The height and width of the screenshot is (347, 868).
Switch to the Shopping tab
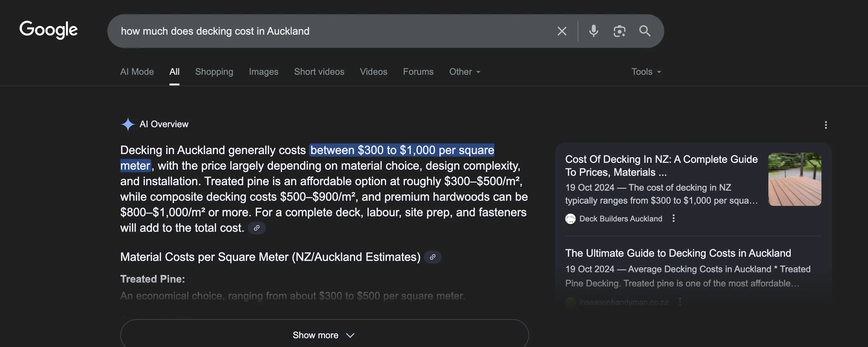(x=214, y=72)
